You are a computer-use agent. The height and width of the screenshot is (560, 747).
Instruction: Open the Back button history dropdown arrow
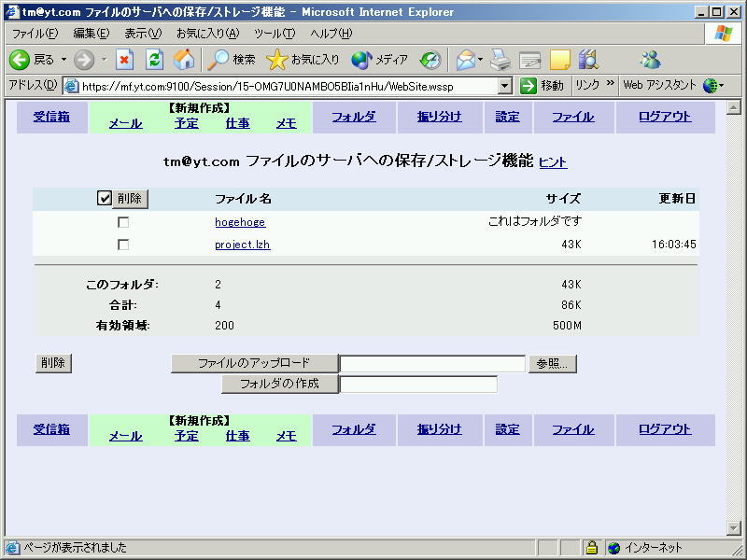click(64, 60)
